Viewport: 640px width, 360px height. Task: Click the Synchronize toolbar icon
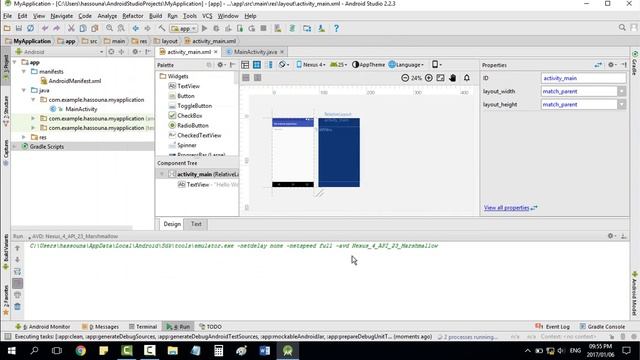click(x=31, y=28)
